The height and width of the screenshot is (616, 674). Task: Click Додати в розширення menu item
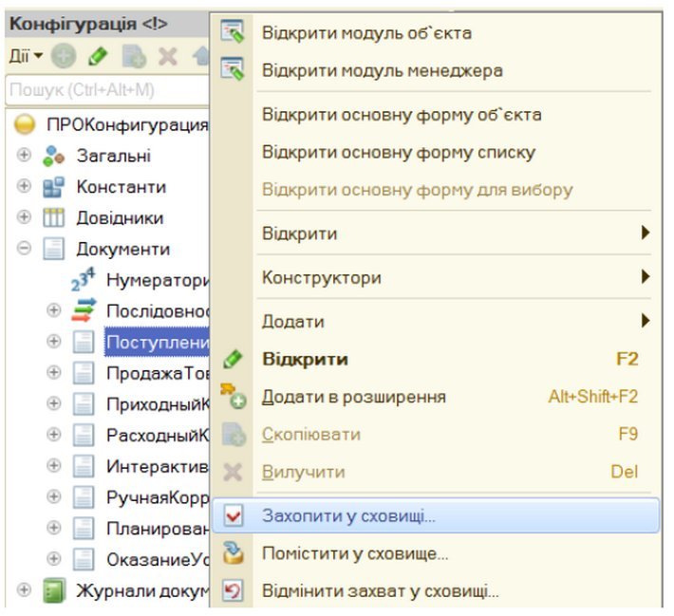[353, 397]
